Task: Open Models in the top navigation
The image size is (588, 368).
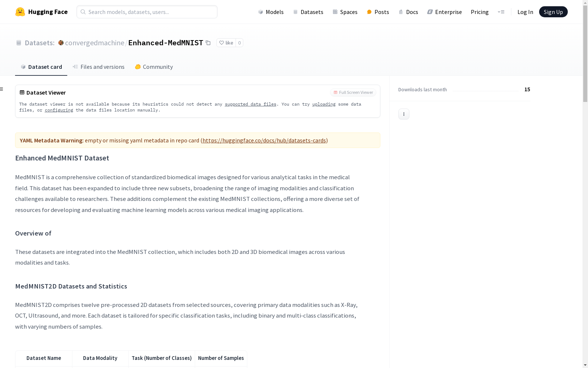Action: (271, 12)
